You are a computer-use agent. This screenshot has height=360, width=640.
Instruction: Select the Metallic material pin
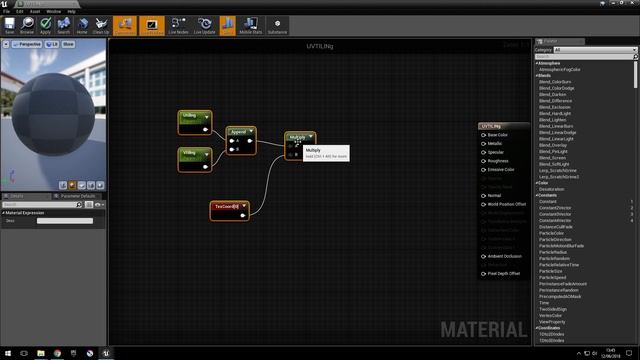coord(483,144)
